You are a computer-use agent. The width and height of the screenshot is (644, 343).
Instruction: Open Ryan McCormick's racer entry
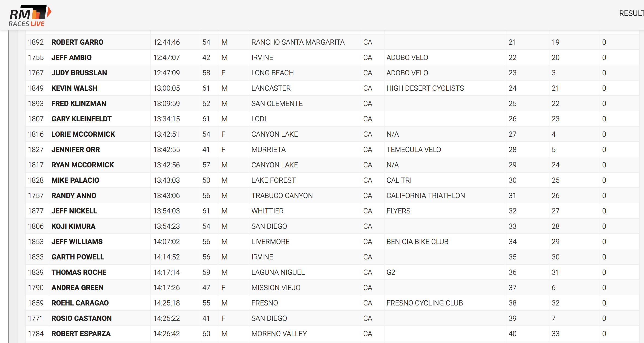tap(82, 165)
